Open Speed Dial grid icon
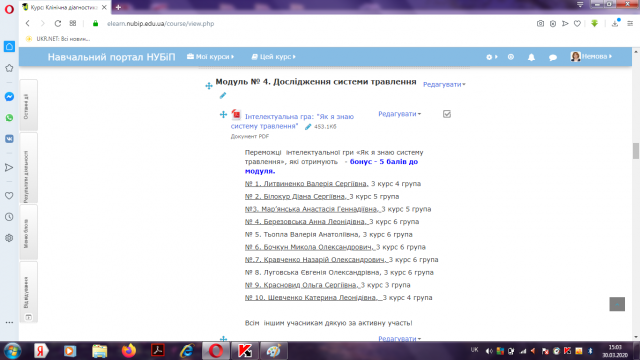 point(73,23)
